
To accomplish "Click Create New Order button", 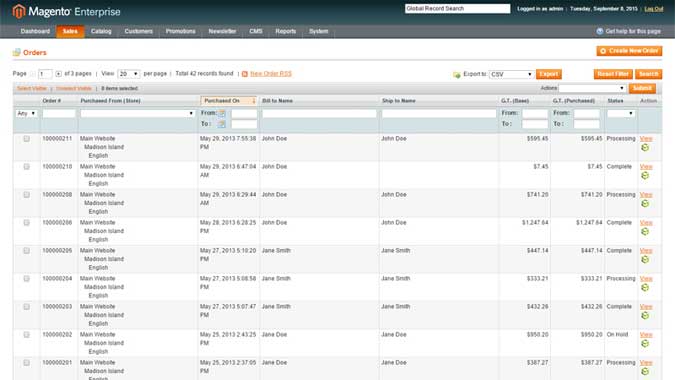I will [x=629, y=51].
